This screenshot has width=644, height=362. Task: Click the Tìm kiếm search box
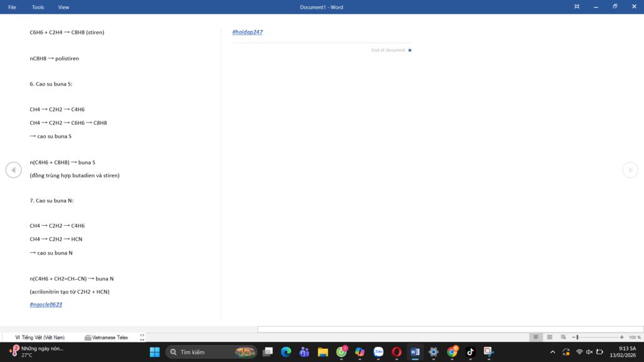tap(211, 352)
